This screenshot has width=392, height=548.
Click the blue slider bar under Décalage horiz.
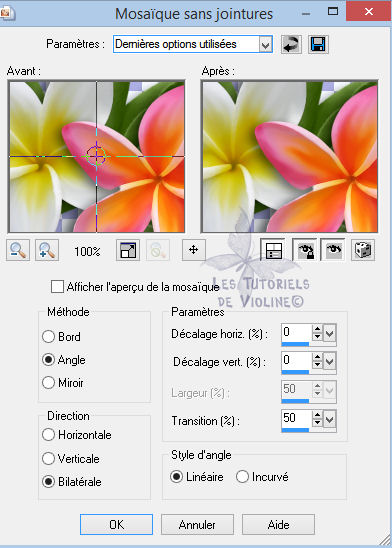(x=295, y=344)
